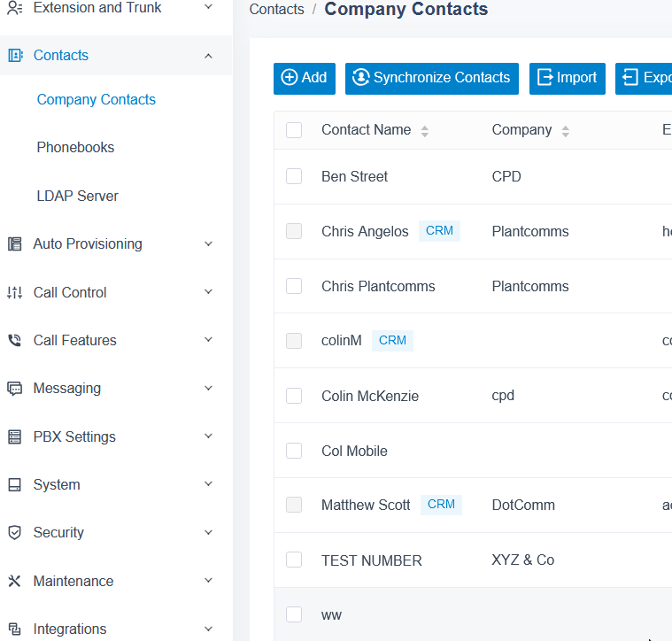Expand System chevron
The image size is (672, 641).
[x=208, y=484]
